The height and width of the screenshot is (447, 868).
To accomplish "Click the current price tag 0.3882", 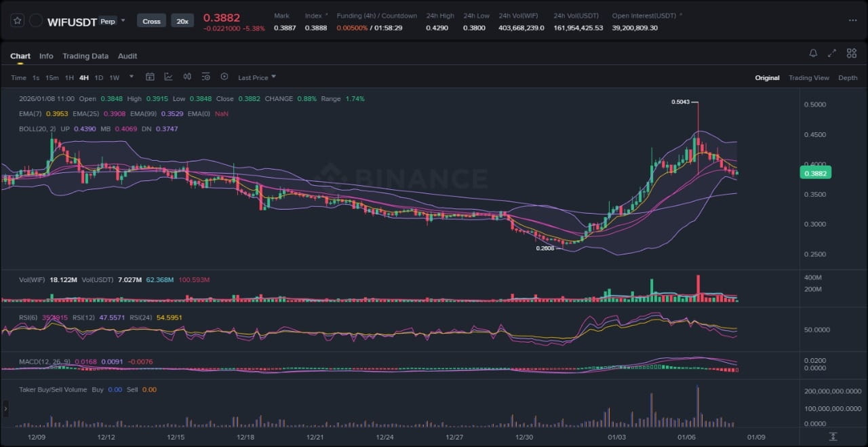I will [x=816, y=173].
